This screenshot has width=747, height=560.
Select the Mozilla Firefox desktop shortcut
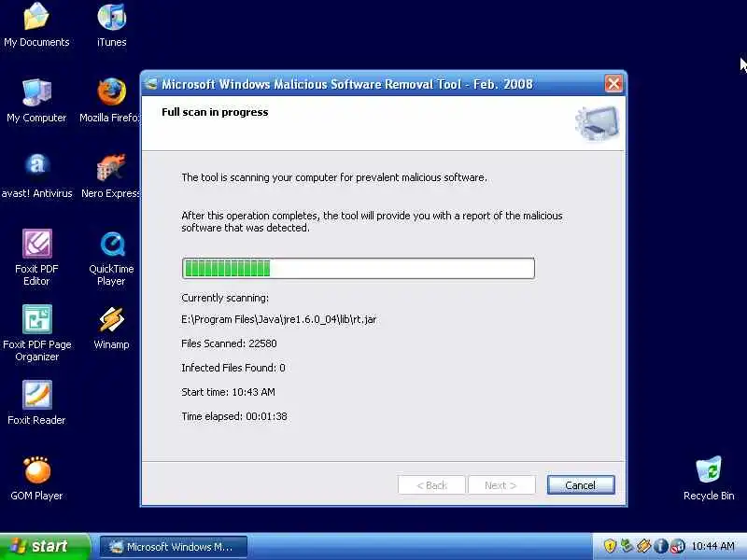pyautogui.click(x=110, y=101)
